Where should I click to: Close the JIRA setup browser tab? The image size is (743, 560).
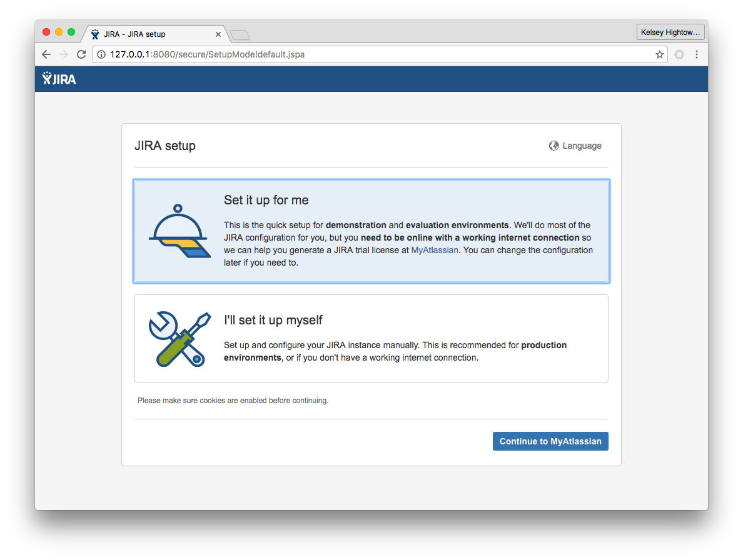click(x=218, y=34)
